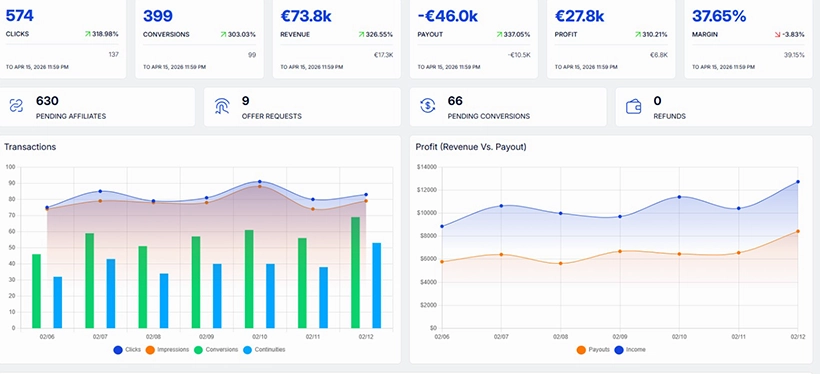
Task: Click previous revenue value €17.3K
Action: tap(383, 54)
